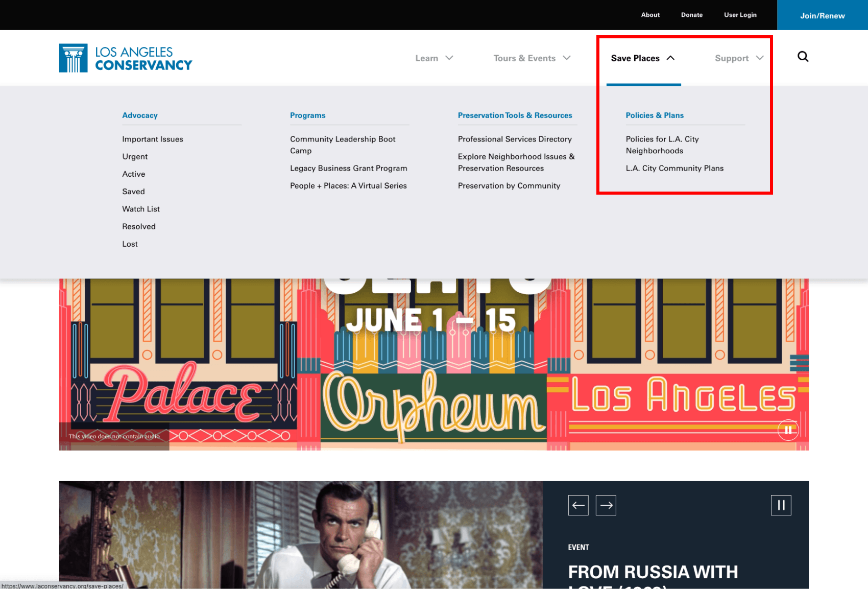Go to previous event slide arrow
Screen dimensions: 868x589
(x=578, y=505)
